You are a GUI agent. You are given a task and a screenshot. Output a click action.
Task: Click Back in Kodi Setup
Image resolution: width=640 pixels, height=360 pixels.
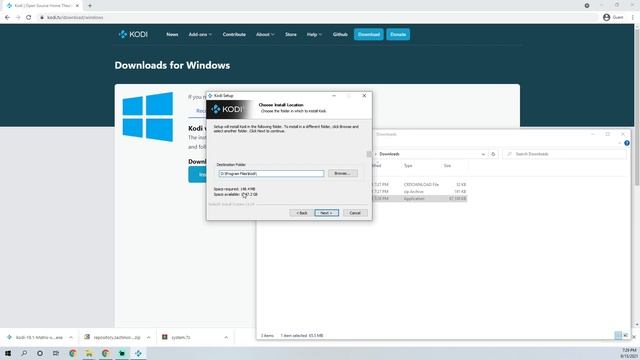pos(302,213)
